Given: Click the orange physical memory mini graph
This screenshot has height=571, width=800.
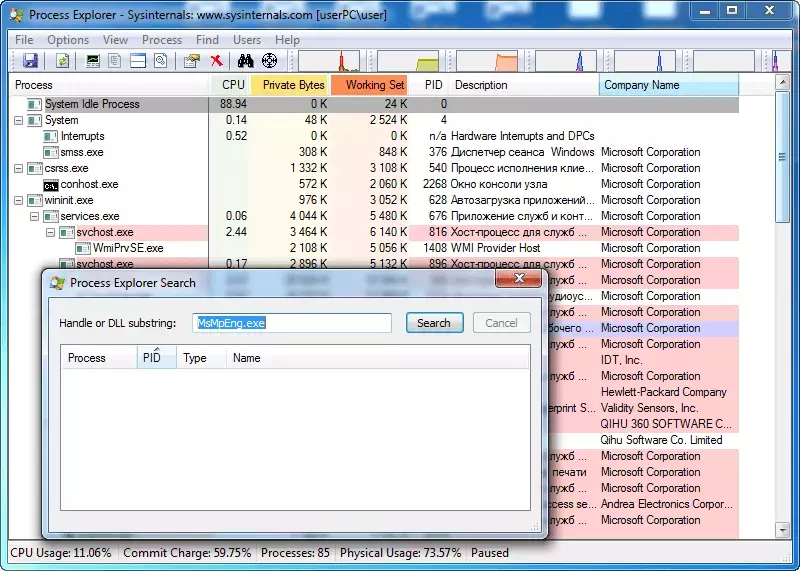Looking at the screenshot, I should [487, 61].
